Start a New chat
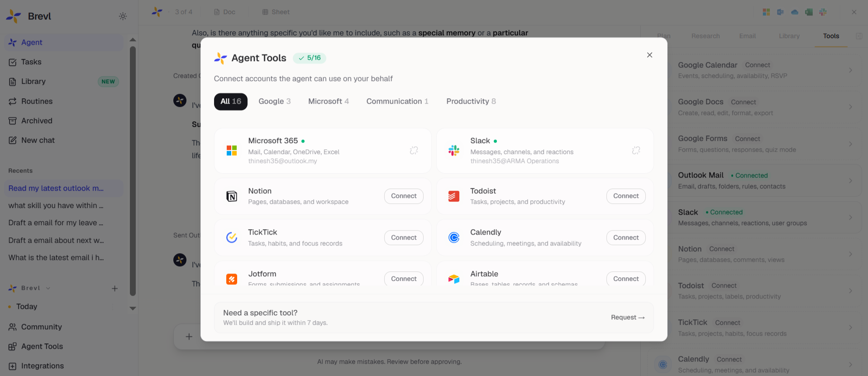This screenshot has width=868, height=376. (64, 140)
